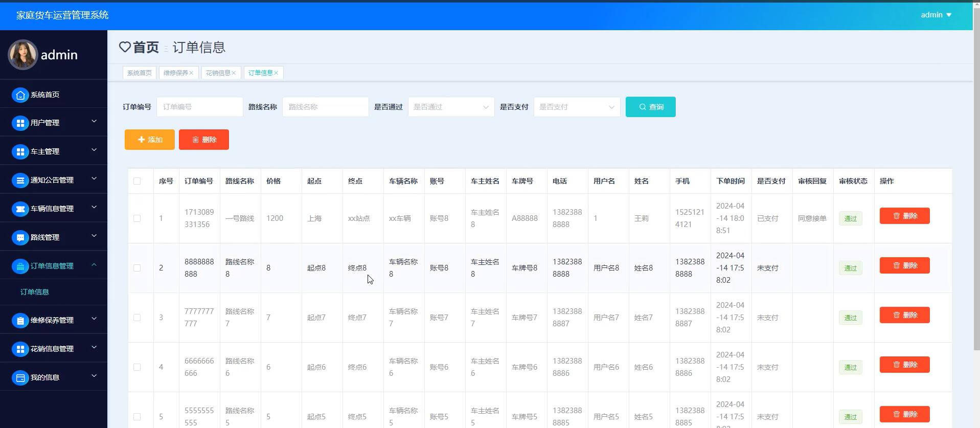
Task: Expand the 我的信息 menu chevron
Action: 94,376
